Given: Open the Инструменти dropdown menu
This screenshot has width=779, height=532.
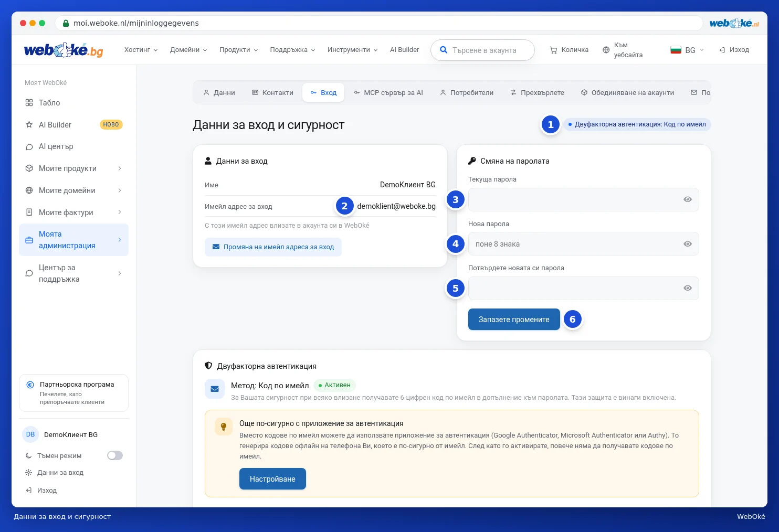Looking at the screenshot, I should point(352,50).
